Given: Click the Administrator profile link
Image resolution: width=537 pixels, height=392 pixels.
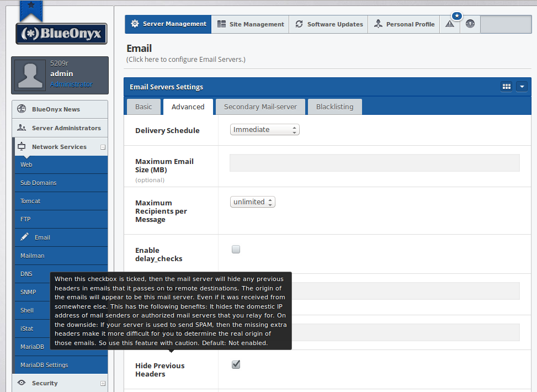Looking at the screenshot, I should 71,84.
